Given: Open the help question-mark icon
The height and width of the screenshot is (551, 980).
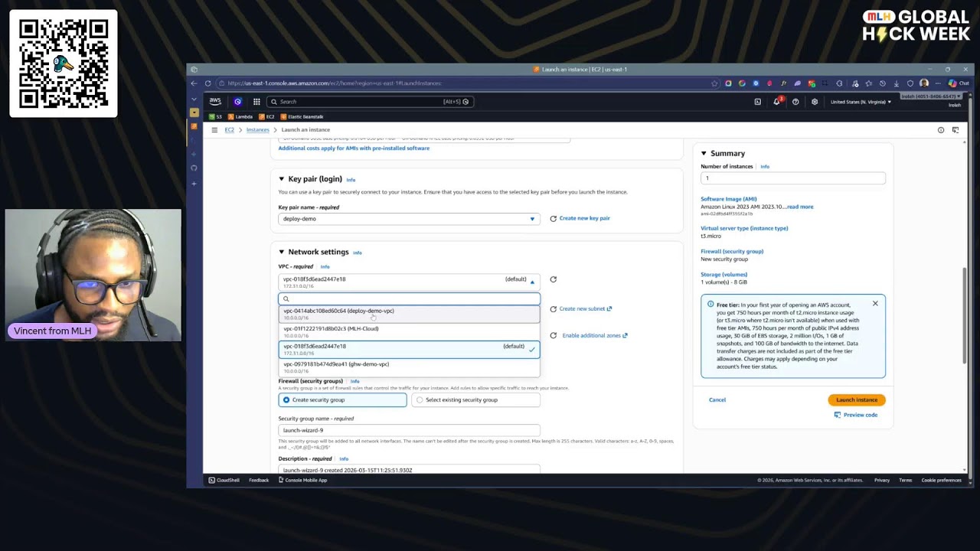Looking at the screenshot, I should [x=795, y=102].
